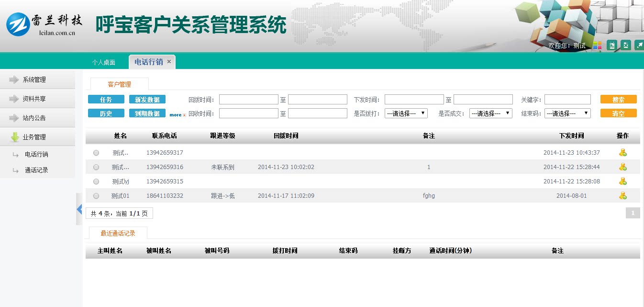The height and width of the screenshot is (307, 644).
Task: Open the 是否成交 dropdown
Action: coord(490,114)
